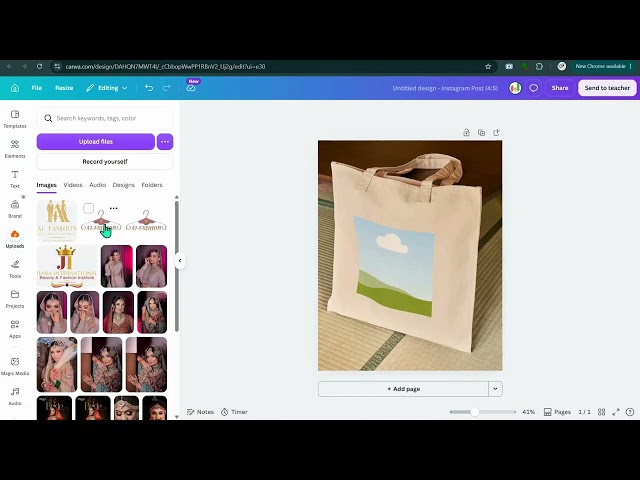Click Record yourself button
This screenshot has height=480, width=640.
tap(105, 162)
